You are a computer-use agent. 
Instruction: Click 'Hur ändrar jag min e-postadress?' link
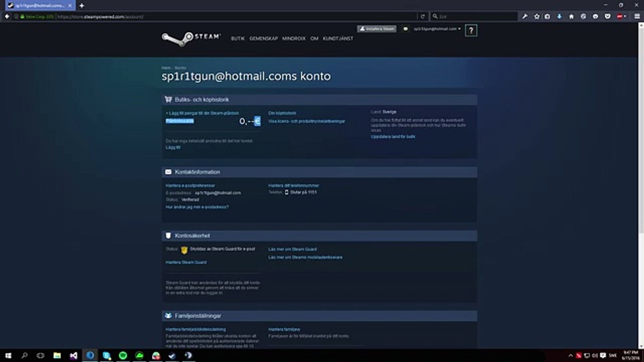coord(197,207)
